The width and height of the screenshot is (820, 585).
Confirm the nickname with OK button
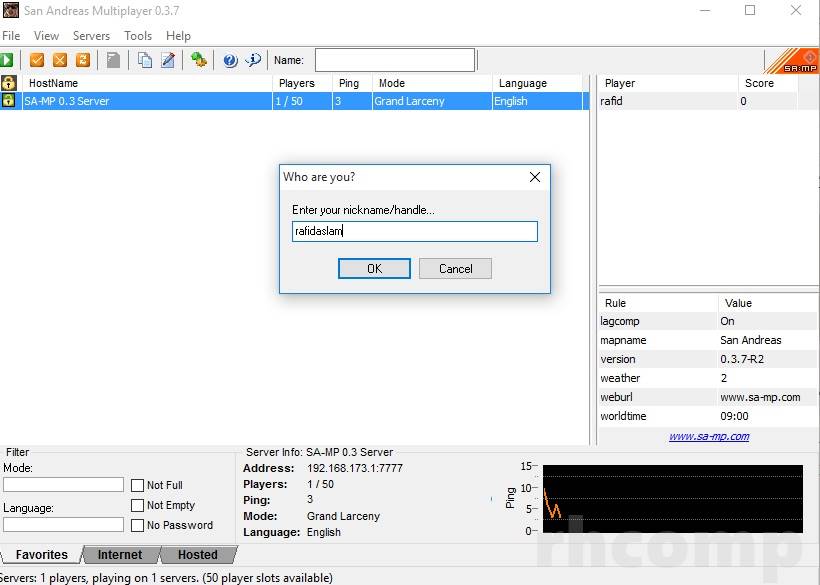(374, 269)
